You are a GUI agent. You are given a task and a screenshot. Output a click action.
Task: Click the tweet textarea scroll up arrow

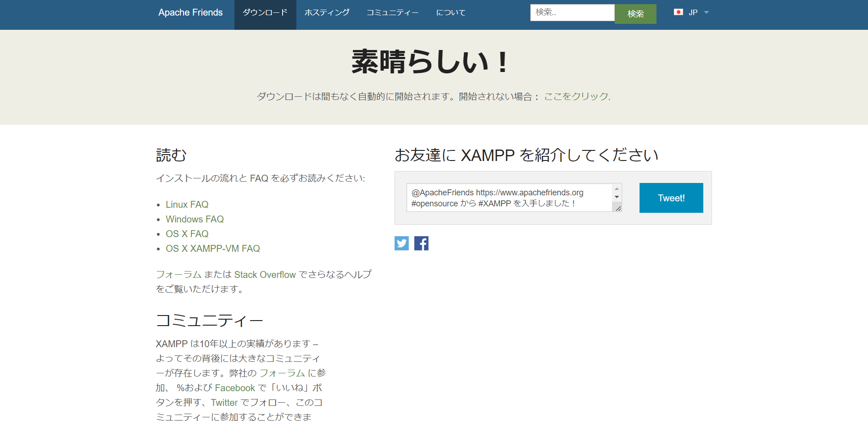(617, 188)
